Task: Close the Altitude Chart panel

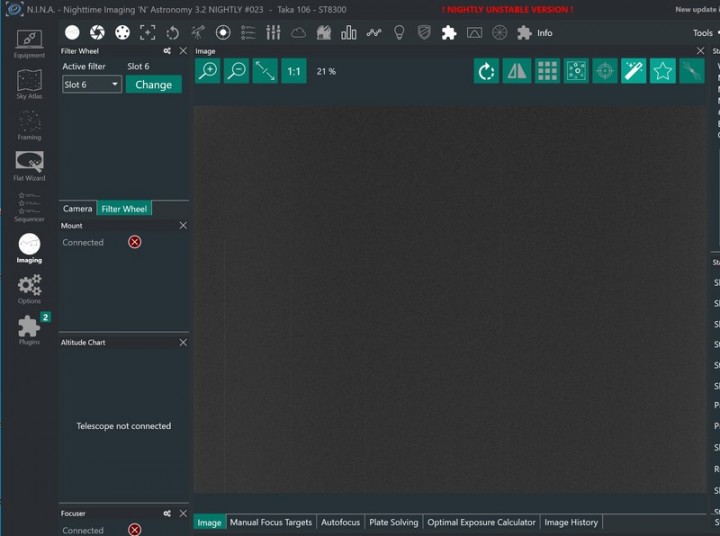Action: [x=183, y=342]
